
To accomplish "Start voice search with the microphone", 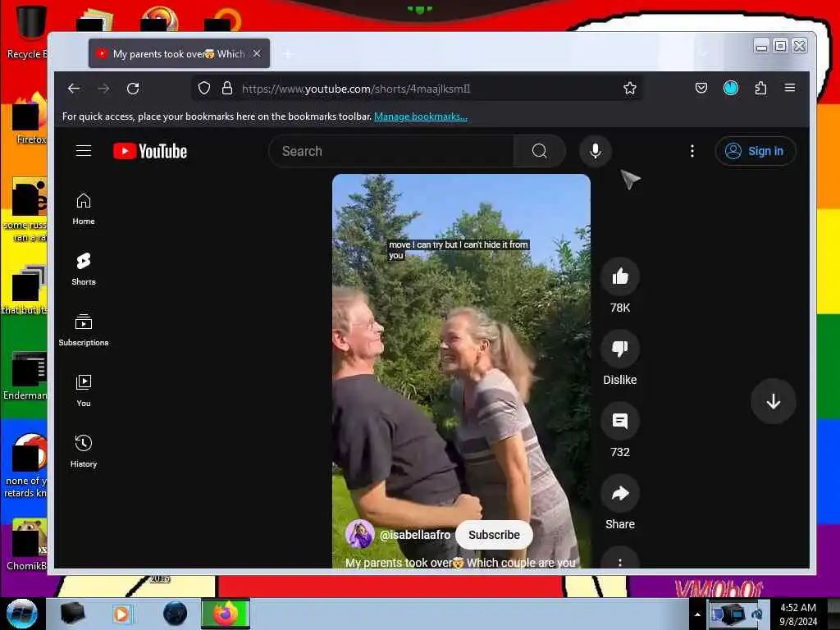I will click(x=596, y=151).
